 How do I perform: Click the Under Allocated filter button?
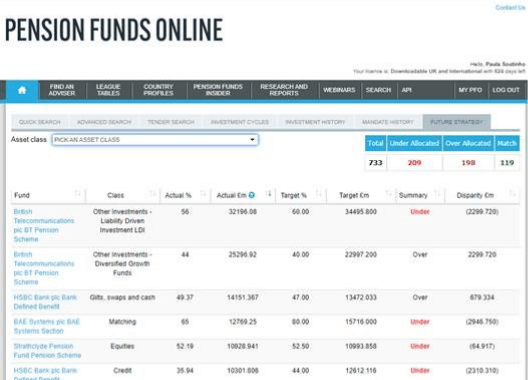pyautogui.click(x=415, y=143)
